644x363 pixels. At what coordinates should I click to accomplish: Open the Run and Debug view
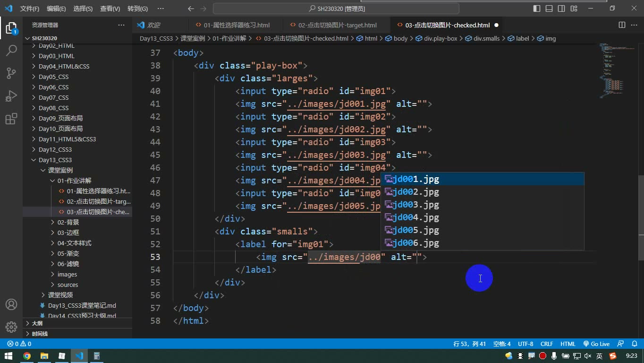click(11, 96)
